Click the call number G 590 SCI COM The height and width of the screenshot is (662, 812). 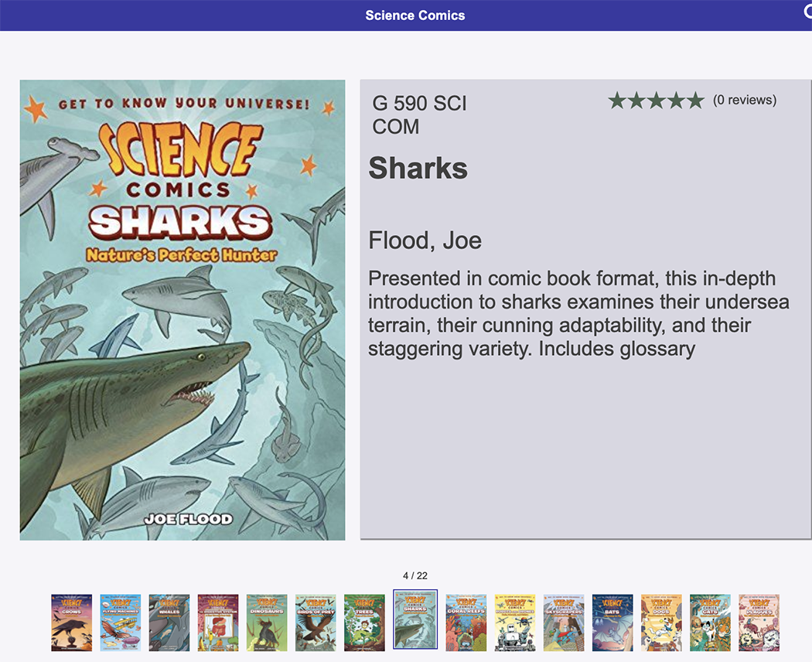(419, 115)
